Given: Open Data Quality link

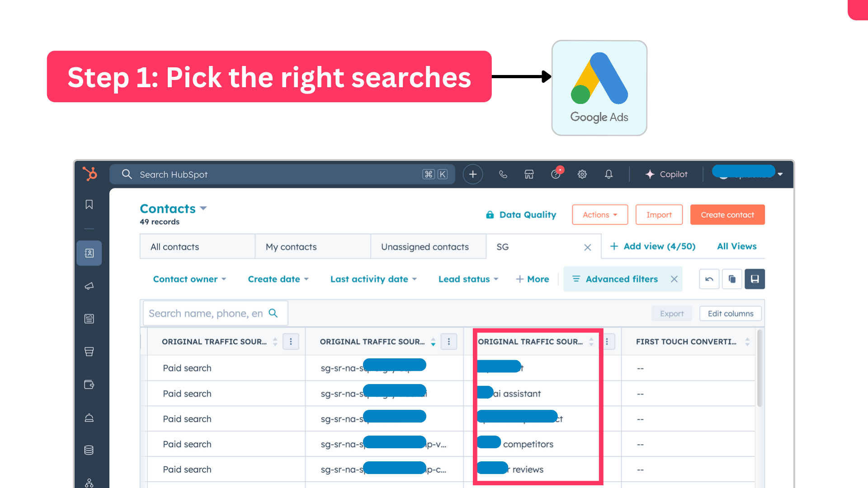Looking at the screenshot, I should pyautogui.click(x=521, y=215).
